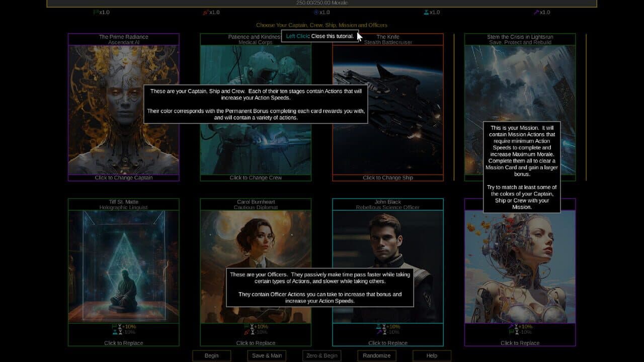Replace the fourth officer with android portrait
The height and width of the screenshot is (362, 644).
pyautogui.click(x=520, y=343)
